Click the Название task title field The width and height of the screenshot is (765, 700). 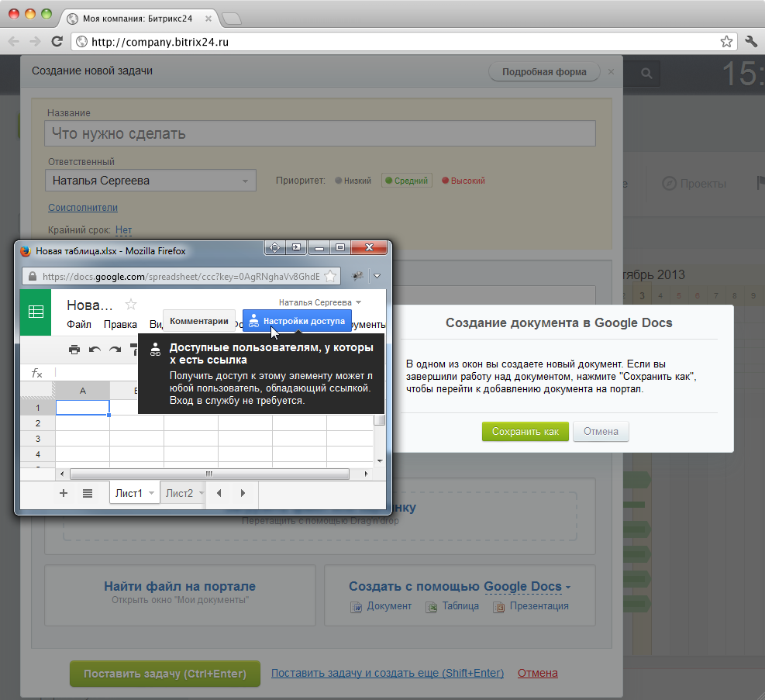[x=320, y=133]
